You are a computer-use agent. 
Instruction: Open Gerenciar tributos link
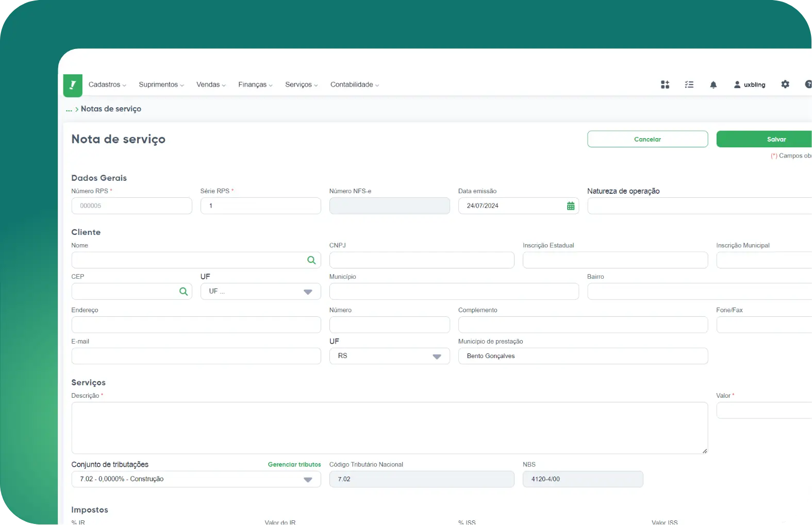tap(294, 465)
